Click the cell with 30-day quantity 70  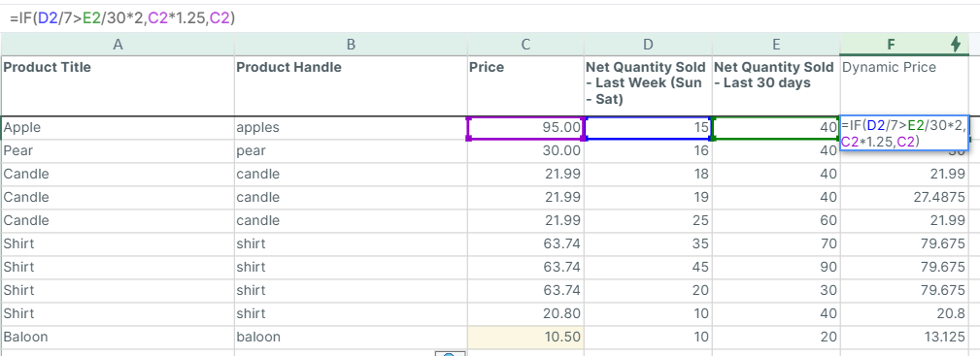(x=776, y=243)
